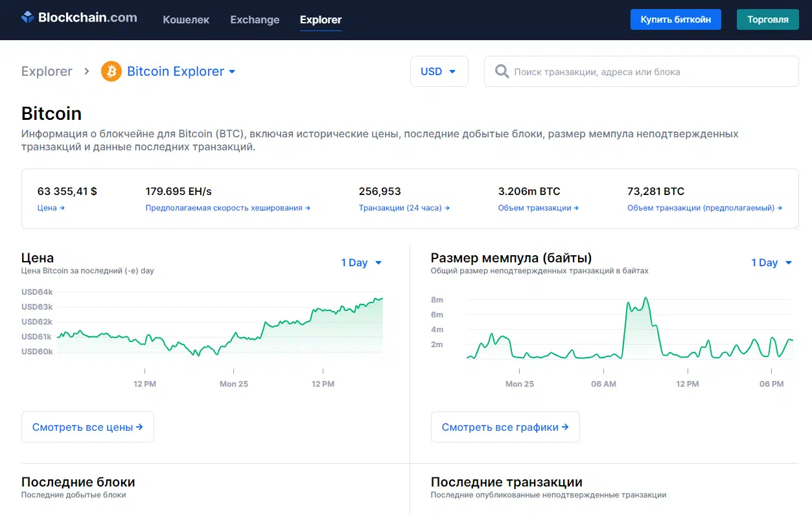Viewport: 812px width, 515px height.
Task: Click the magnifier search icon
Action: click(x=502, y=71)
